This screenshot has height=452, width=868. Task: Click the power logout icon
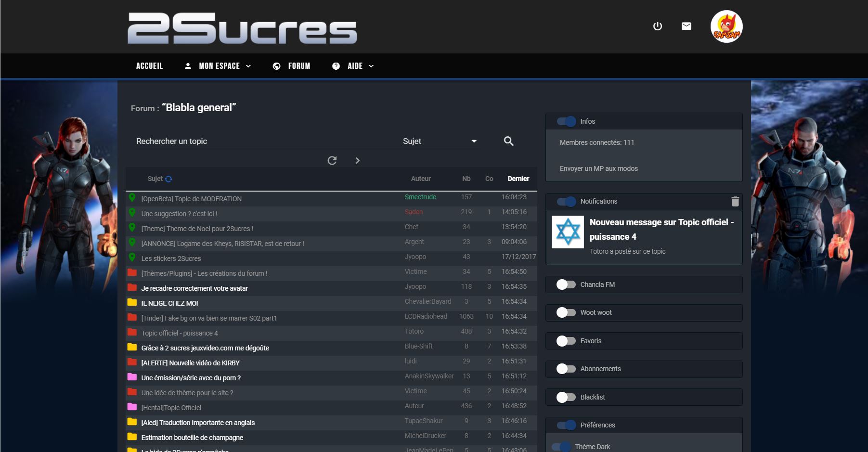(x=657, y=26)
